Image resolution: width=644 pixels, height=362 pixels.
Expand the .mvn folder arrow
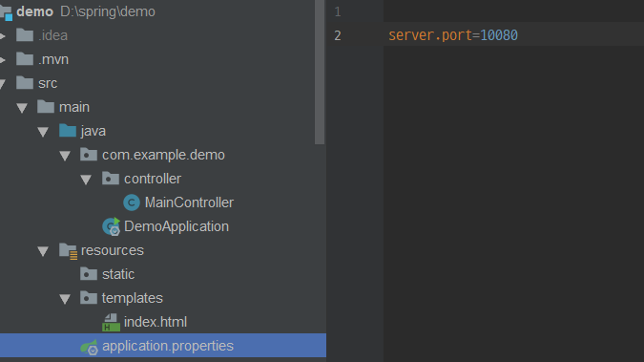click(x=3, y=59)
